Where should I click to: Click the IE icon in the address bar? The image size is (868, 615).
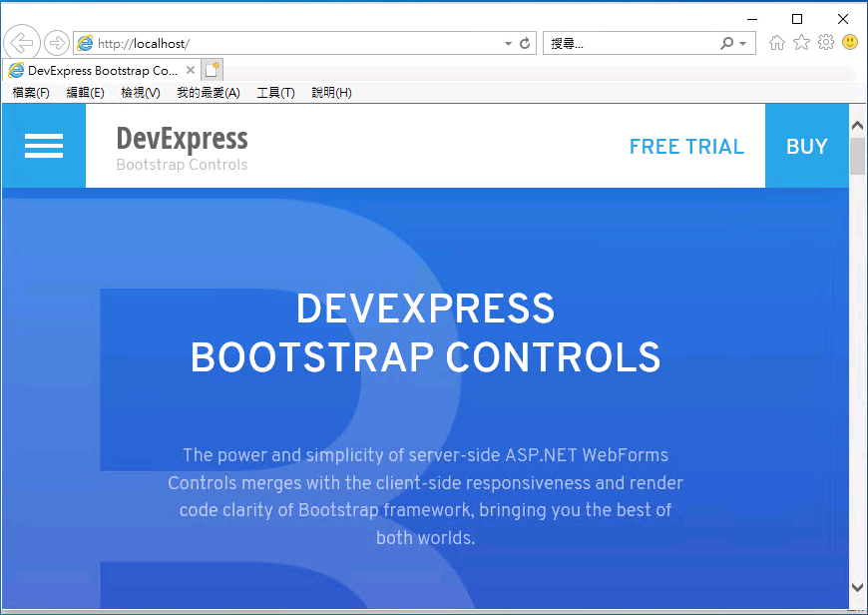85,43
